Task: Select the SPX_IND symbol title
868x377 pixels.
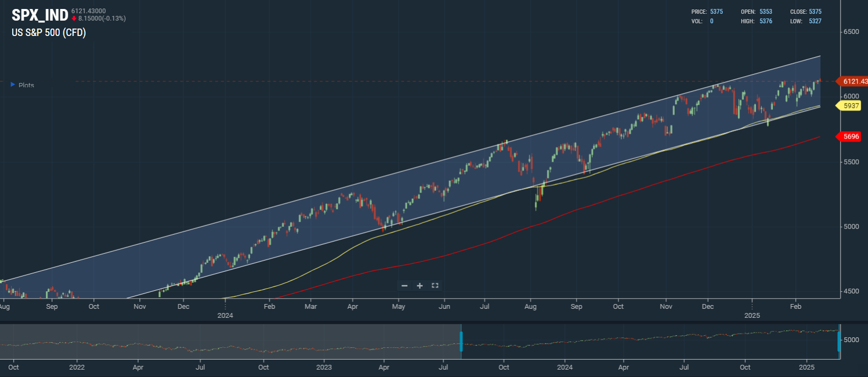Action: (40, 15)
